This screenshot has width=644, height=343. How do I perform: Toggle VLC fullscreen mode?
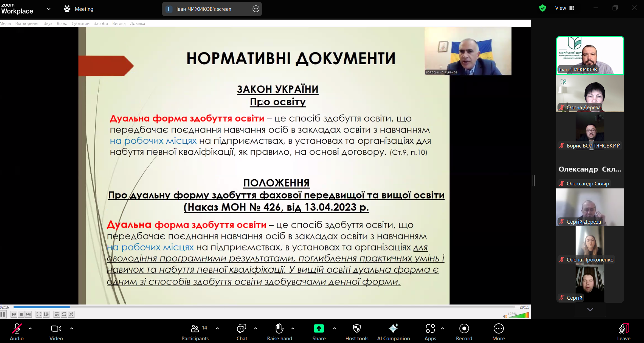click(39, 314)
